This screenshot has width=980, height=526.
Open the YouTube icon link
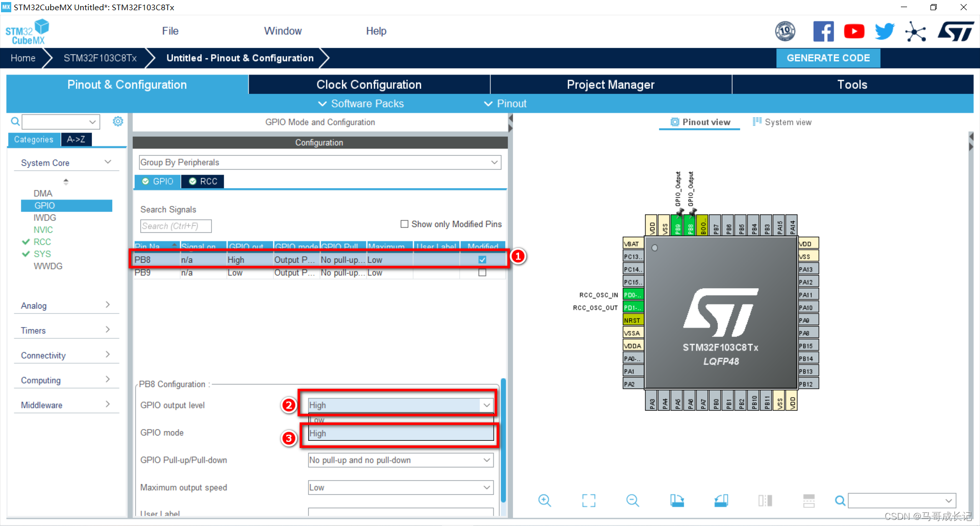[x=854, y=32]
